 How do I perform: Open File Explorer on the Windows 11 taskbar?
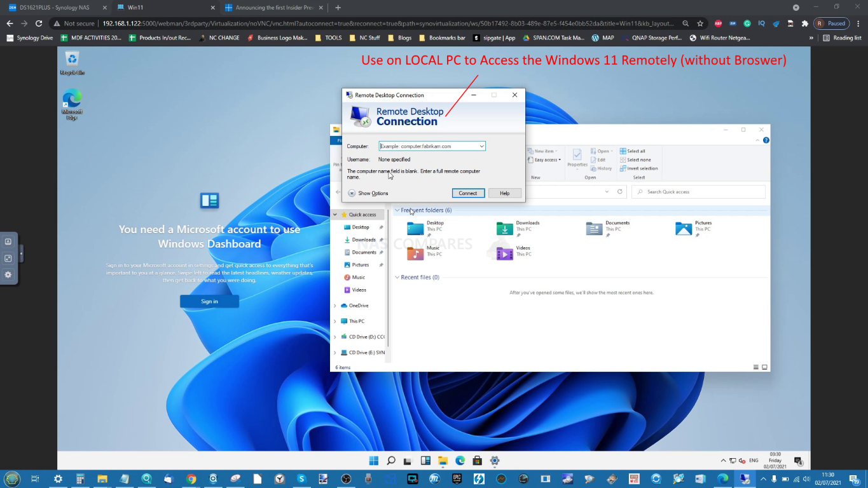point(443,461)
